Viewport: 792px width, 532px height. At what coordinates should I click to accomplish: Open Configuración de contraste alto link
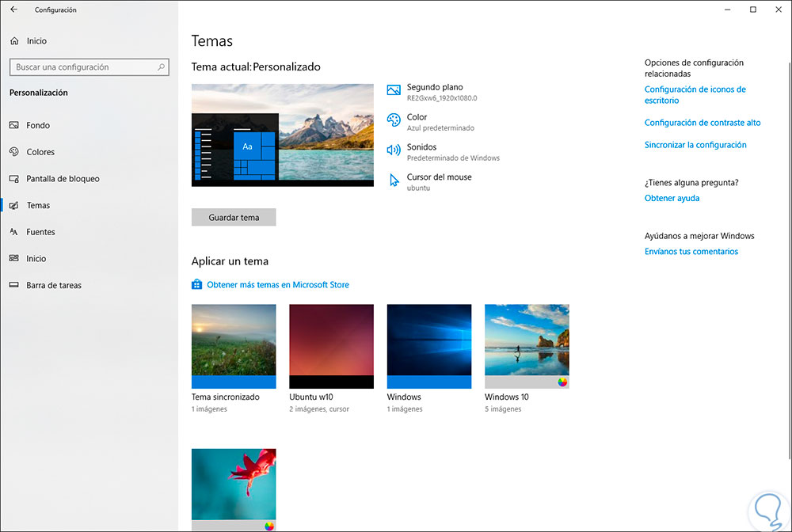(702, 123)
